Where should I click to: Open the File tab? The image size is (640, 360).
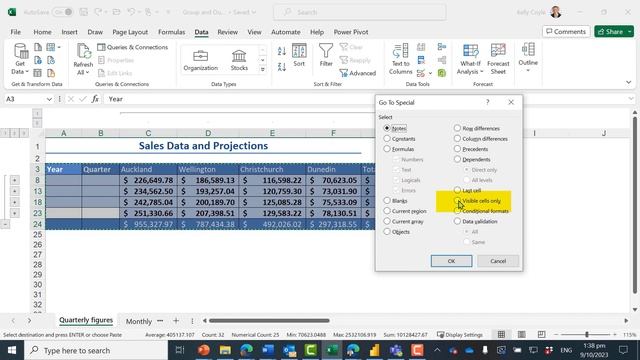pos(16,32)
